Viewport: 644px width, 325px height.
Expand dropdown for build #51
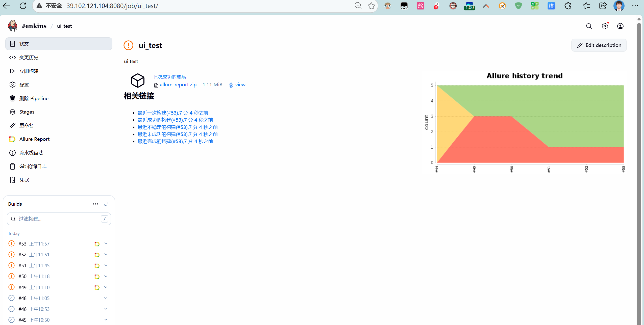[106, 265]
